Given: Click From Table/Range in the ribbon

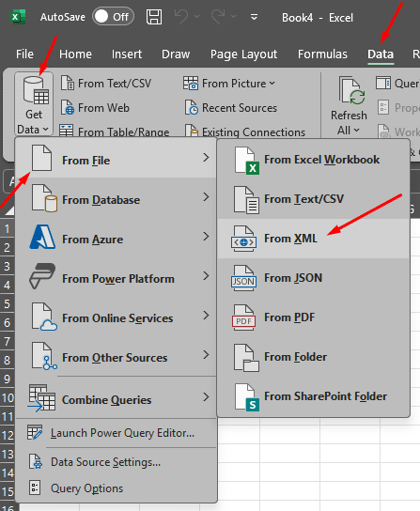Looking at the screenshot, I should tap(115, 131).
